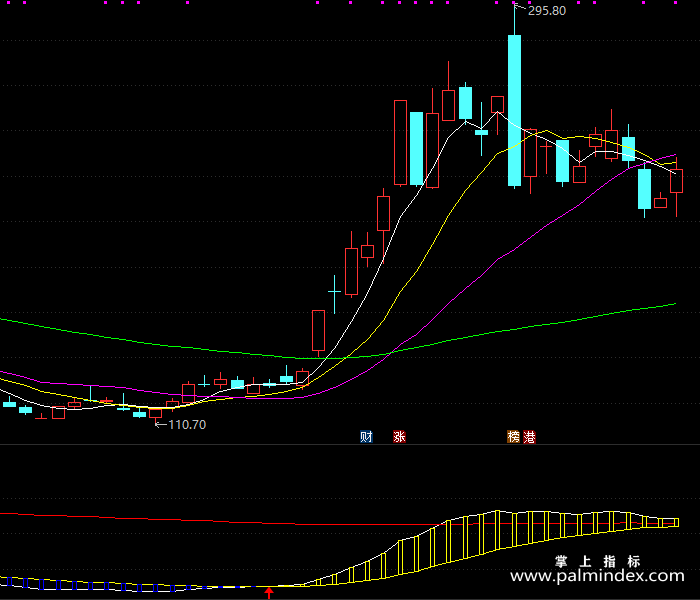The image size is (700, 600).
Task: Click the 295.80 high price label
Action: coord(547,11)
